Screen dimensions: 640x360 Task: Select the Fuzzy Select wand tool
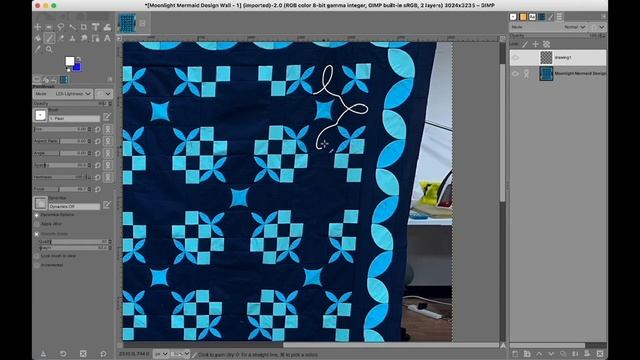point(72,27)
